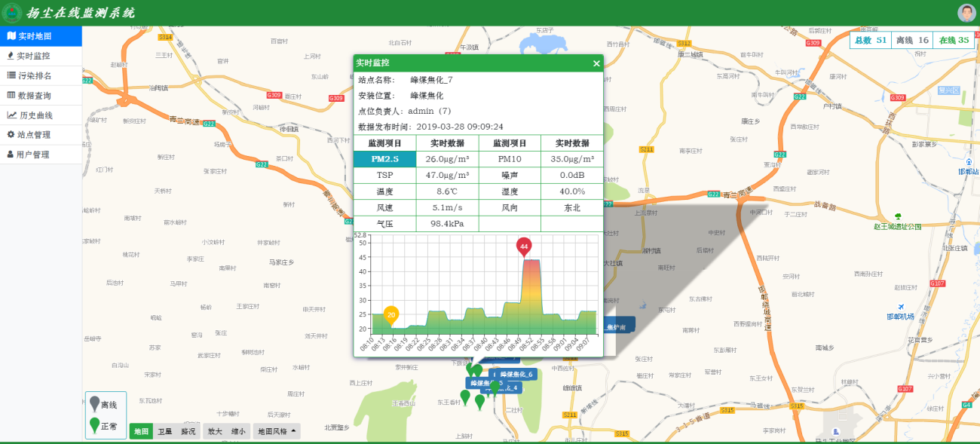Select the 地图 standard map mode
Image resolution: width=980 pixels, height=444 pixels.
click(x=141, y=432)
